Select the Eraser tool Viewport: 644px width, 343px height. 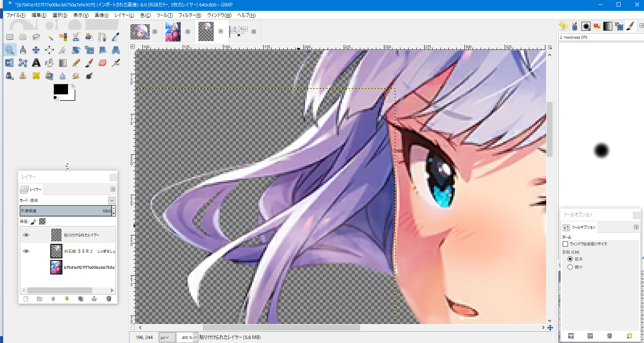(103, 63)
